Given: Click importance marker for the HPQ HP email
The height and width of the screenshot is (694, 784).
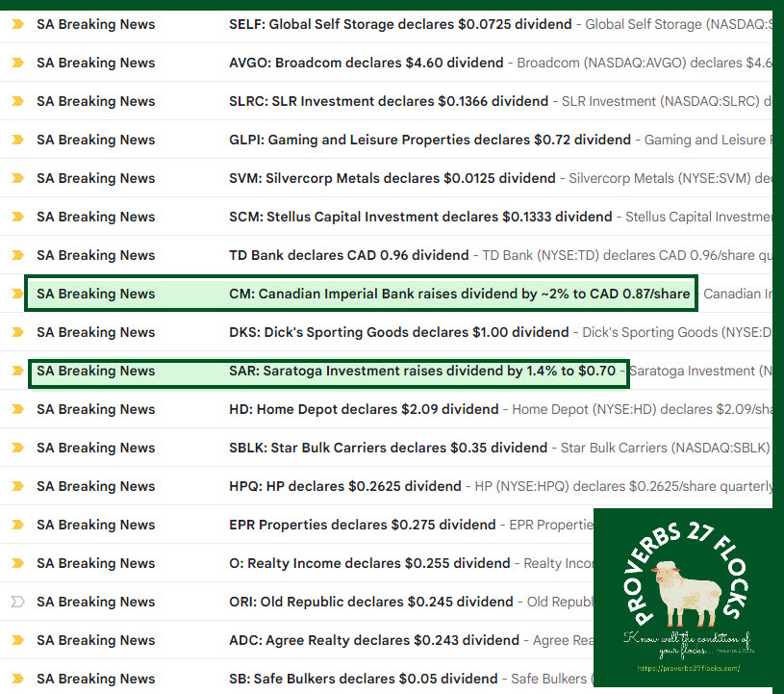Looking at the screenshot, I should [17, 486].
